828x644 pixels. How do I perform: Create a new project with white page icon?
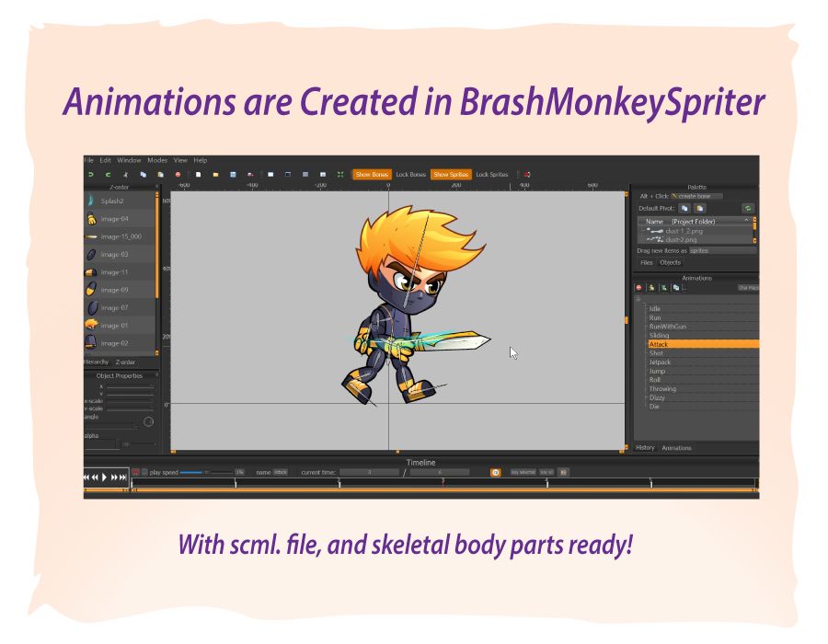199,174
